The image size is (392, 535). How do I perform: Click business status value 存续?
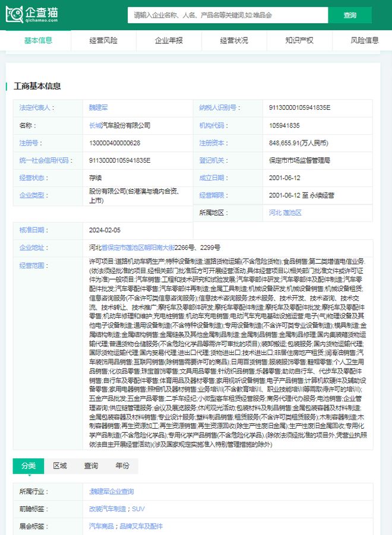95,178
